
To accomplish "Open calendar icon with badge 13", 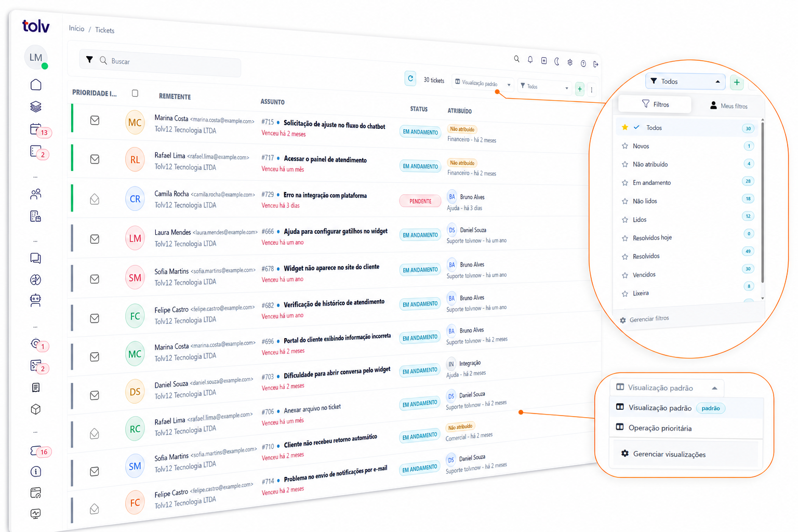I will tap(35, 129).
